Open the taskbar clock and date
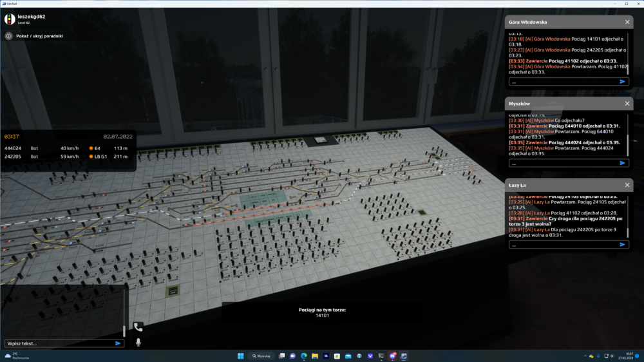The height and width of the screenshot is (362, 644). click(x=625, y=356)
